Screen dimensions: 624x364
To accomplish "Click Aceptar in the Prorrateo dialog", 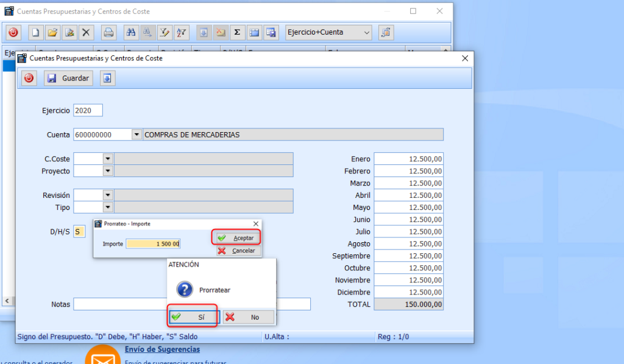I will [237, 237].
